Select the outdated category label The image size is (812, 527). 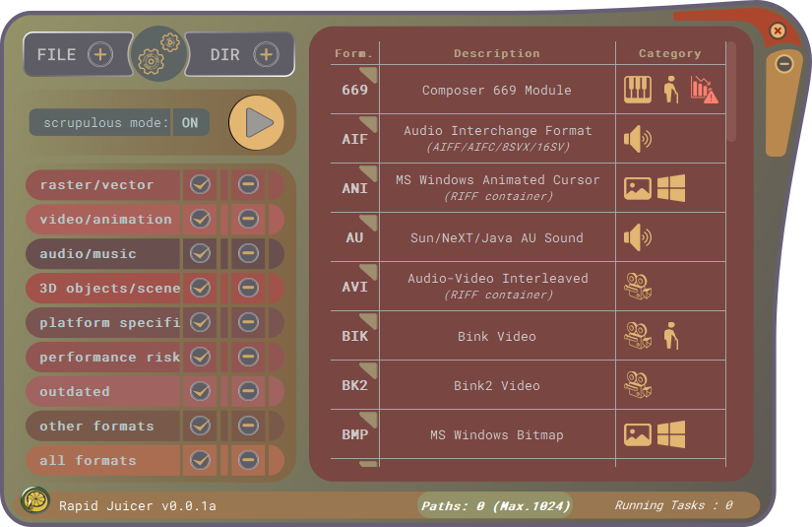75,391
